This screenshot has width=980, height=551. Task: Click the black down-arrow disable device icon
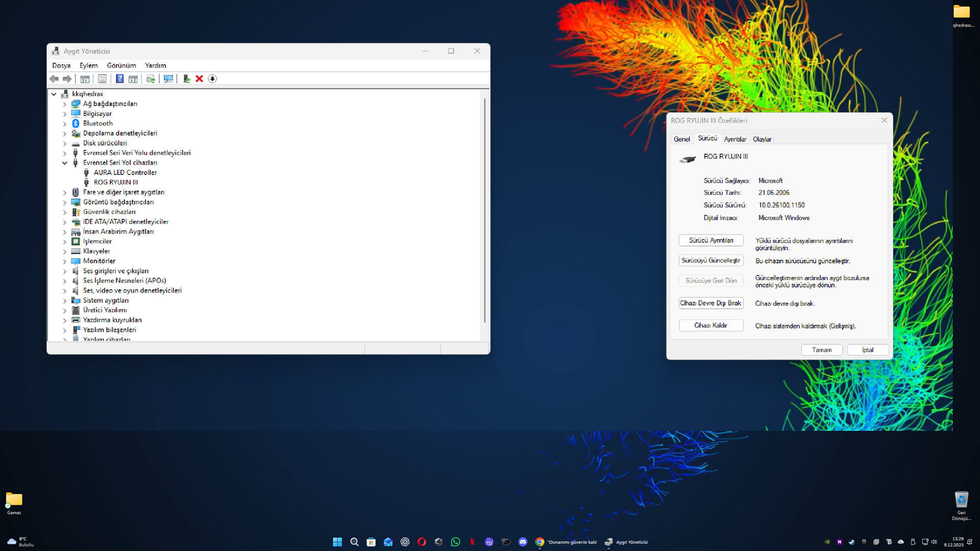tap(212, 79)
